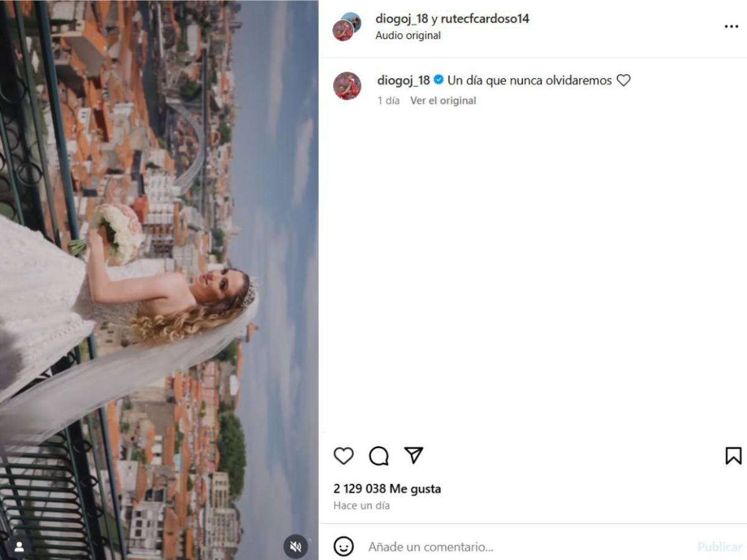Like the post using the heart icon
747x560 pixels.
[344, 456]
